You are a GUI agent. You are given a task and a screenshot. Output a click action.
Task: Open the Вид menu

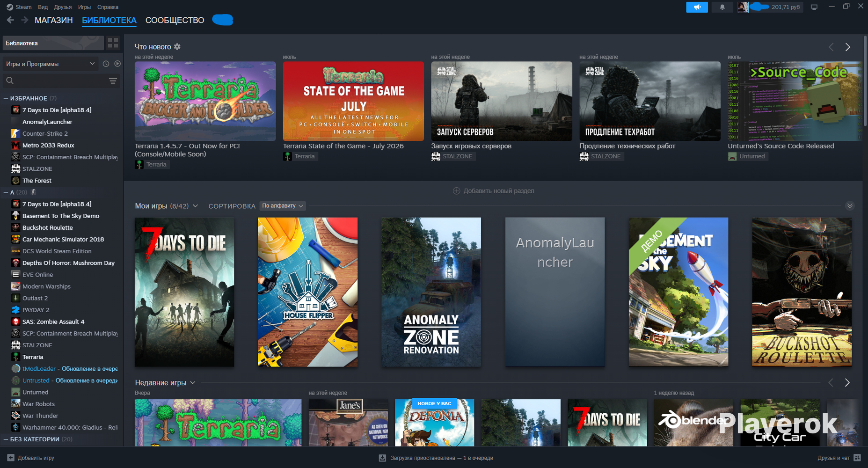click(x=43, y=7)
